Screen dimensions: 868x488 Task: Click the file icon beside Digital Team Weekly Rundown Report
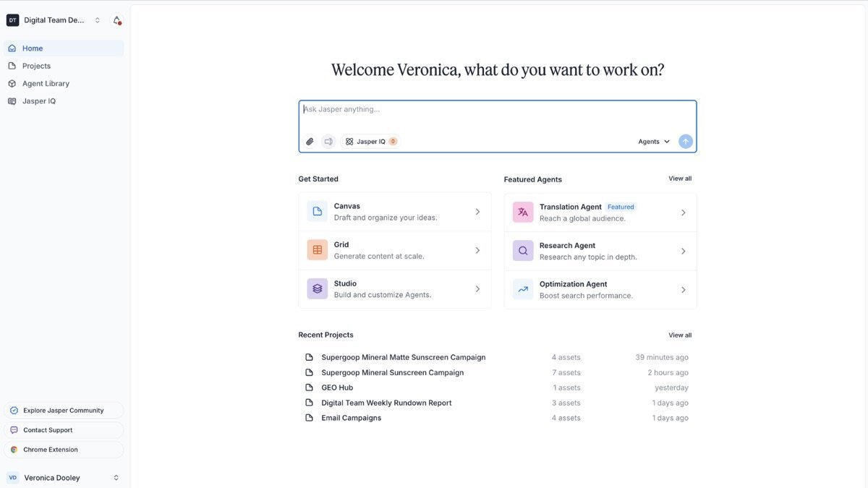click(x=309, y=403)
